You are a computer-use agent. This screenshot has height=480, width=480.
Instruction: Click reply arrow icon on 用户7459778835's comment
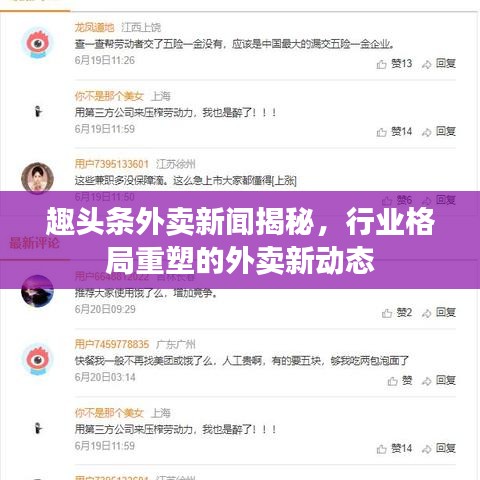426,381
